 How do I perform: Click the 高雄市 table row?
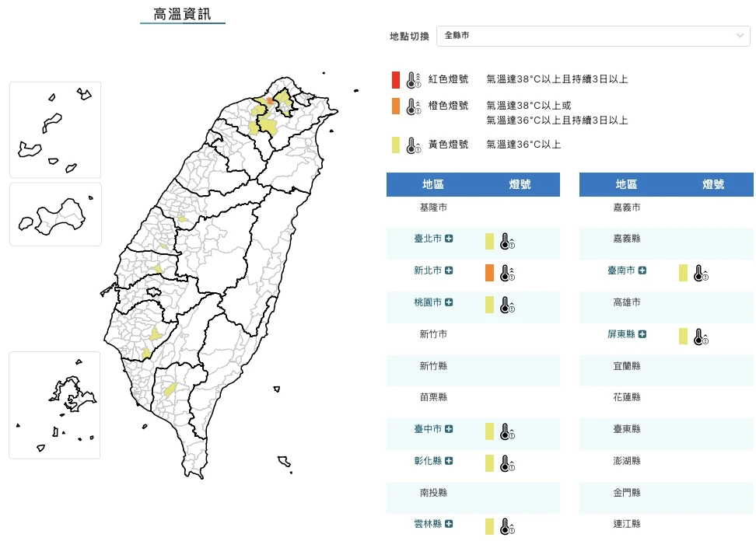pyautogui.click(x=667, y=307)
